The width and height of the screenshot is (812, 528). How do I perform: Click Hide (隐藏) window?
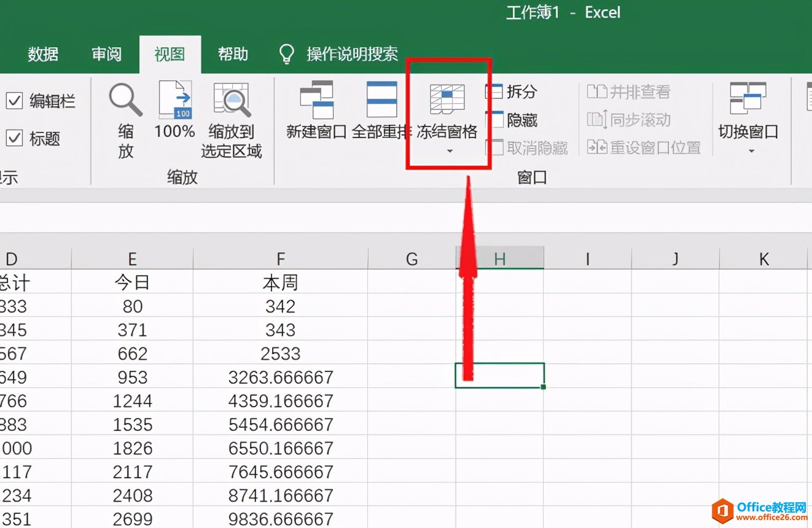coord(511,120)
